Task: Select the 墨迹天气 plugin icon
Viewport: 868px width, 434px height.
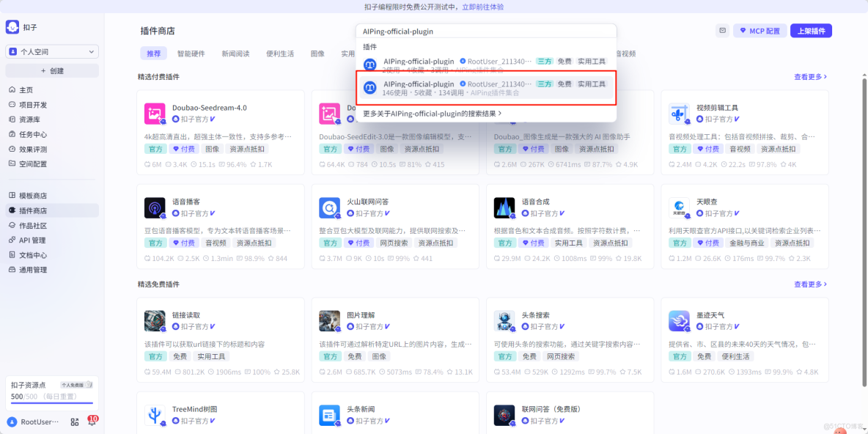Action: [x=680, y=321]
